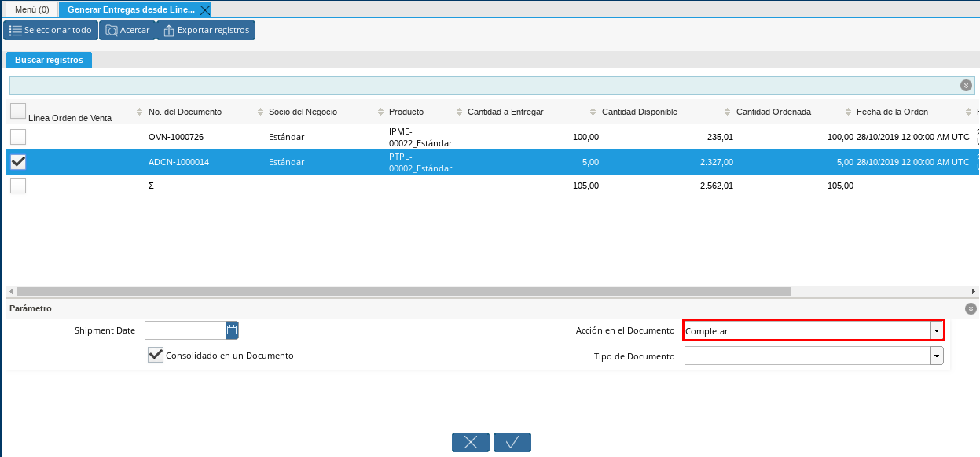Open Tipo de Documento dropdown

pyautogui.click(x=936, y=356)
